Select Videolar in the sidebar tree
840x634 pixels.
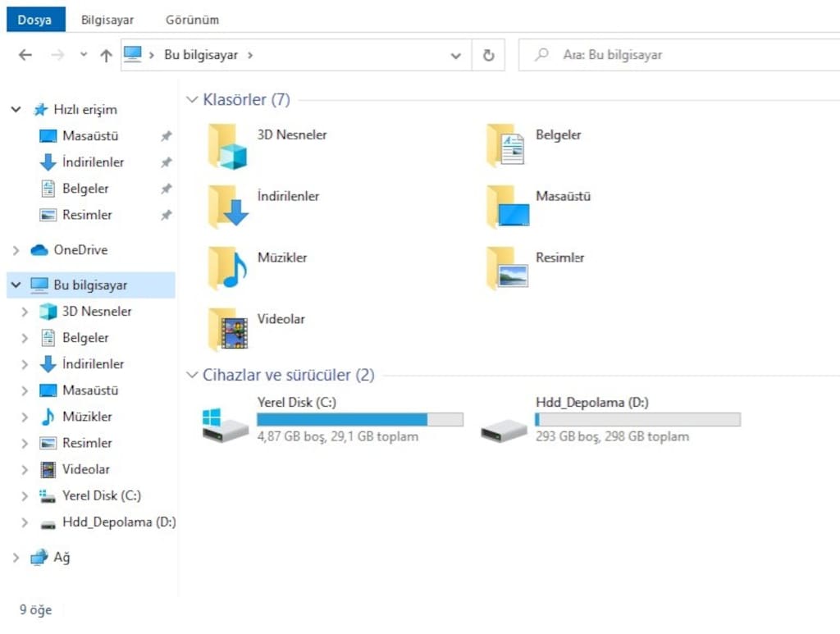[x=85, y=469]
